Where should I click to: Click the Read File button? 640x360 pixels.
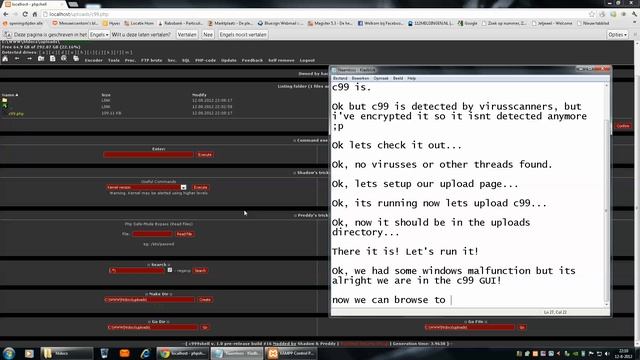point(184,234)
